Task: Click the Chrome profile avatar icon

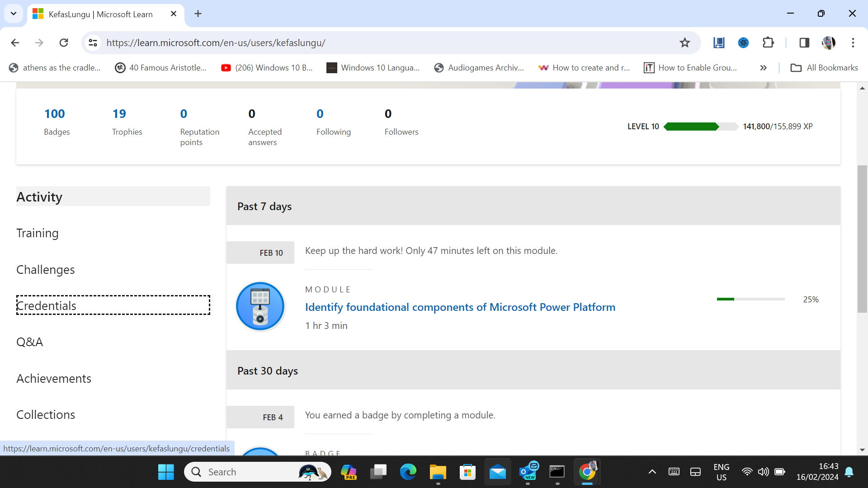Action: coord(828,43)
